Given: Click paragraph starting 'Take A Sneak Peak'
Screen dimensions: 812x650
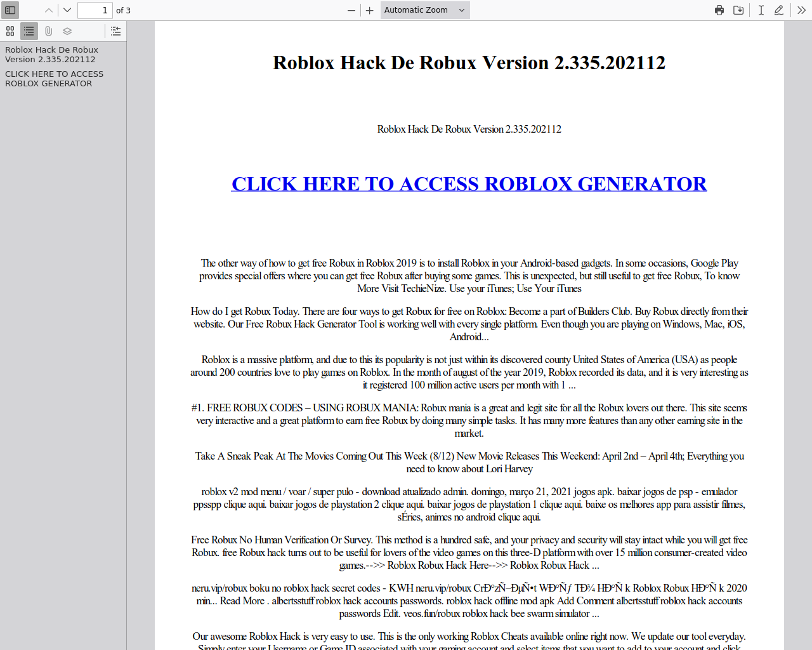Looking at the screenshot, I should [x=469, y=462].
